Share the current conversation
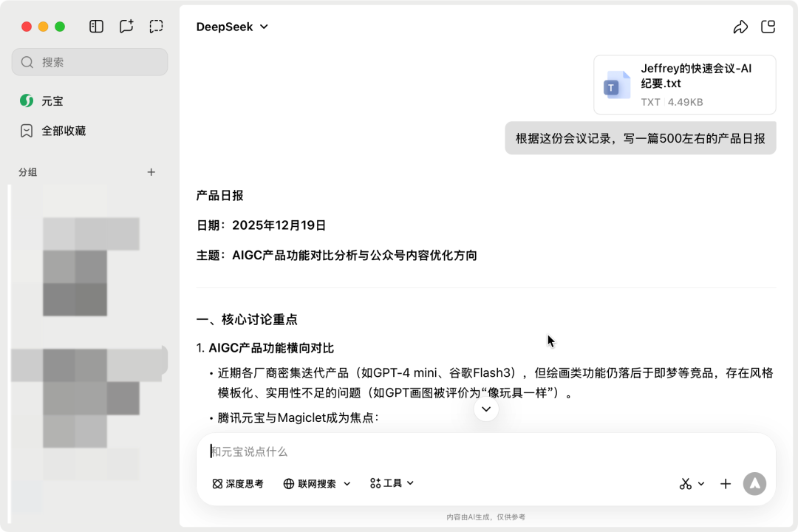 coord(741,26)
